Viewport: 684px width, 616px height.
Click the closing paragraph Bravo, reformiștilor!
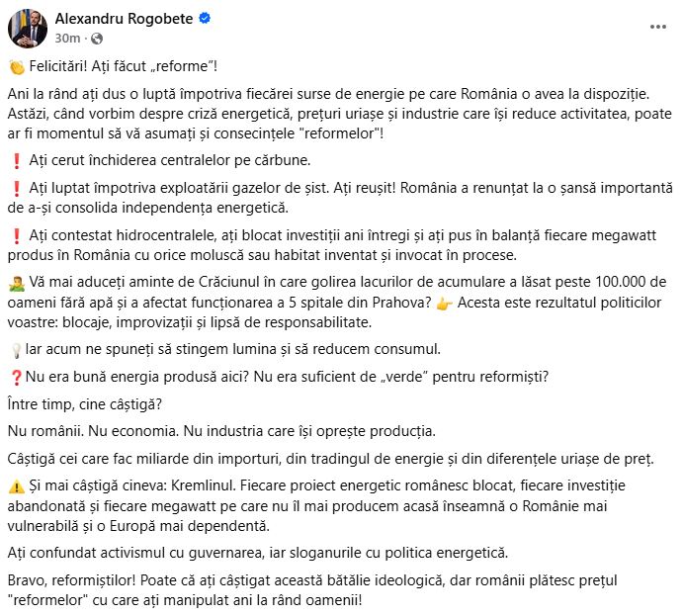(312, 590)
